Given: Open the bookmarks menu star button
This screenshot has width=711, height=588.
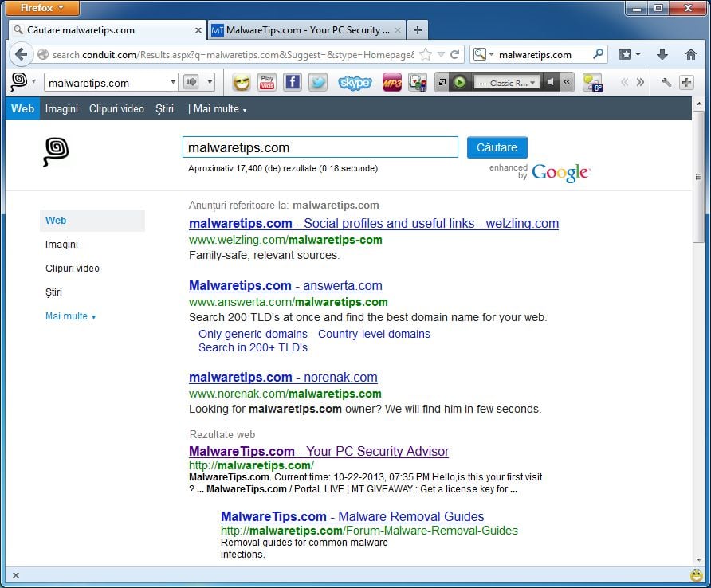Looking at the screenshot, I should (x=630, y=55).
